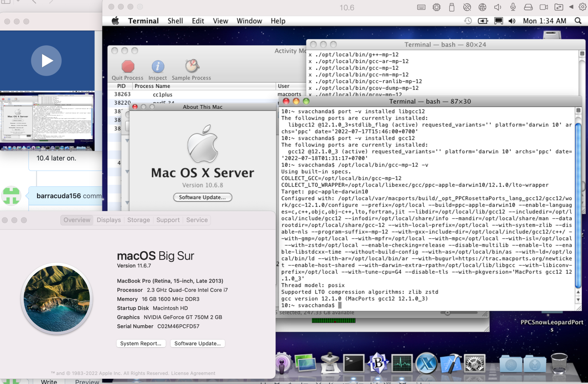Image resolution: width=588 pixels, height=384 pixels.
Task: Click the scrollbar of Terminal 87×30 window
Action: (578, 206)
